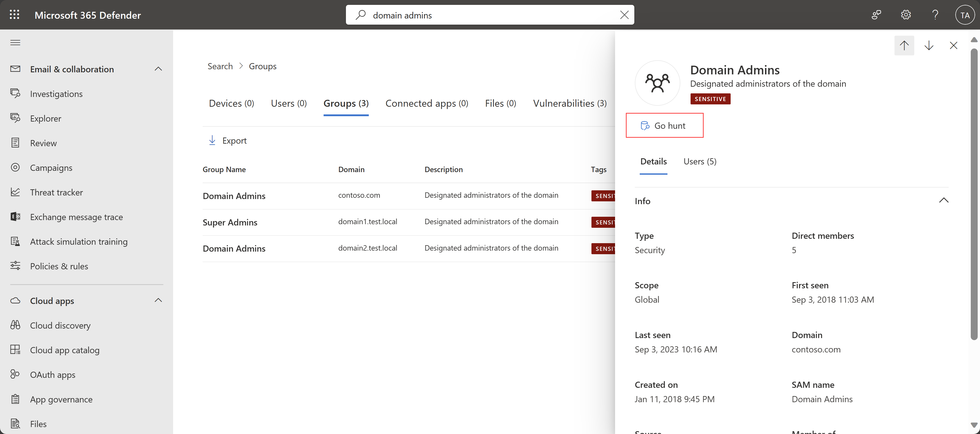Open the Investigations panel
The height and width of the screenshot is (434, 980).
click(56, 93)
